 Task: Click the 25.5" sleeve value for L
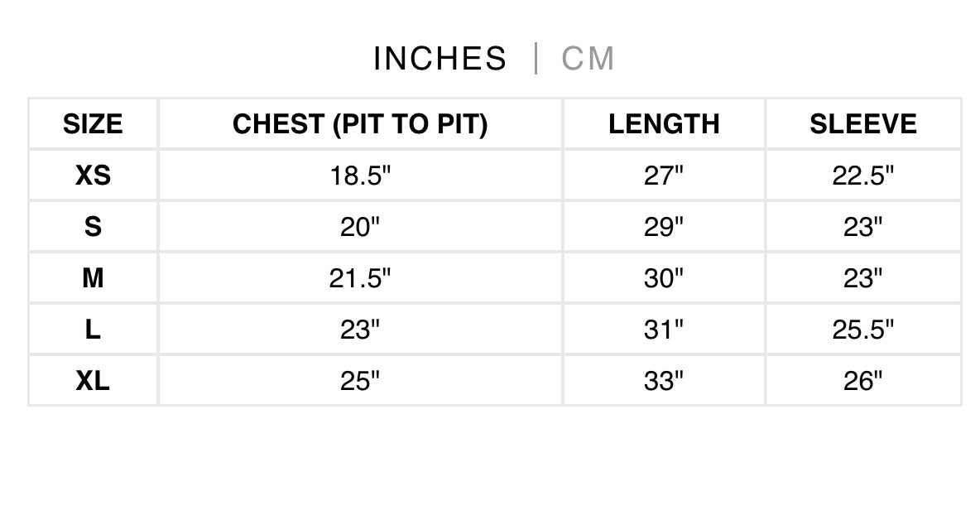pyautogui.click(x=863, y=330)
